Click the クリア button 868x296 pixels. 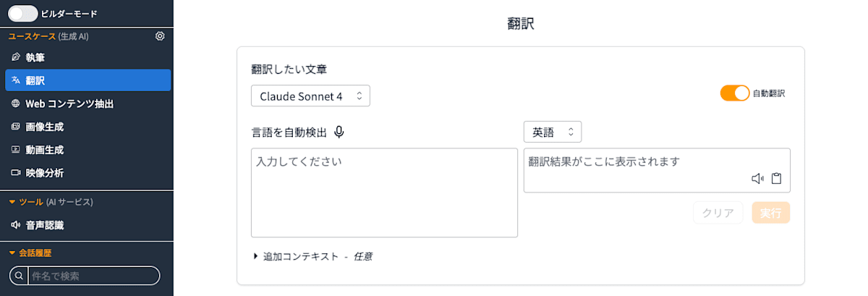tap(718, 213)
